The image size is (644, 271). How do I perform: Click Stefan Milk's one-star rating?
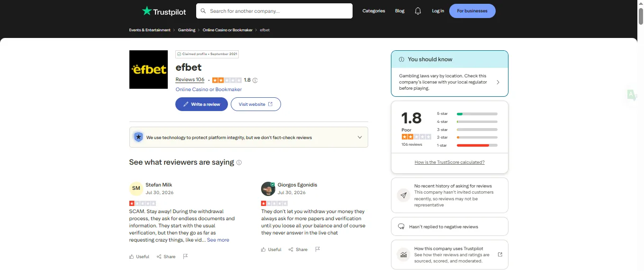click(x=142, y=203)
